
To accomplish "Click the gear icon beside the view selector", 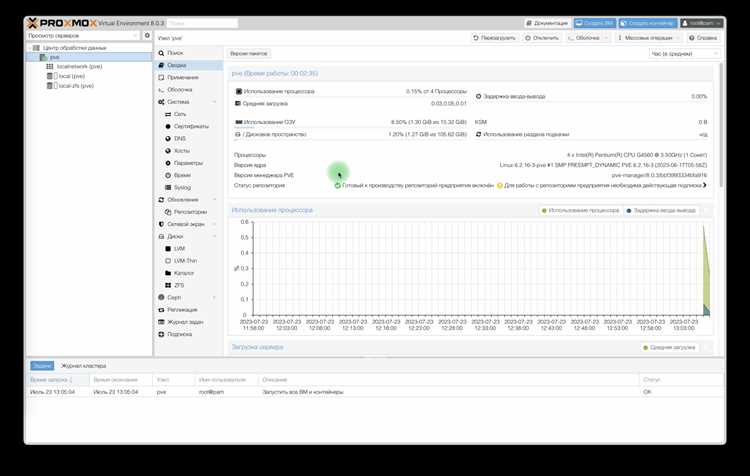I will pos(147,35).
